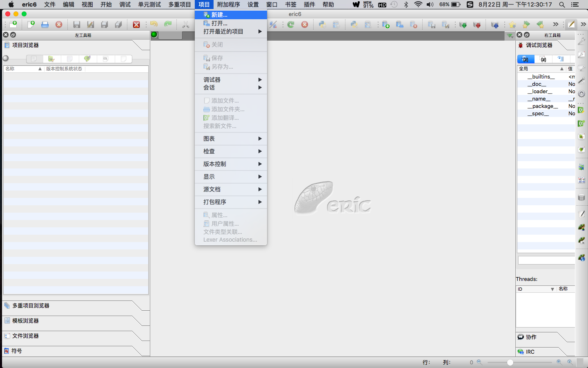The image size is (588, 368).
Task: Click the zoom slider handle in status bar
Action: click(x=510, y=362)
